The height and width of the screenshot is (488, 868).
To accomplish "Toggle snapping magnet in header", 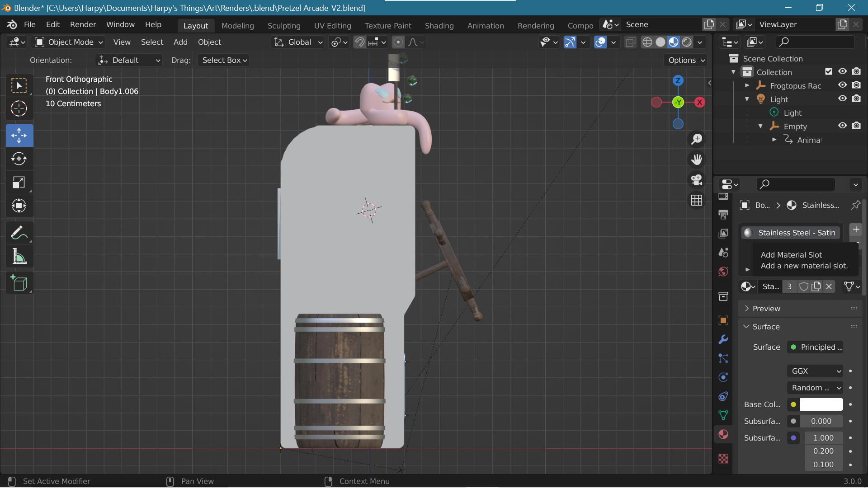I will [x=360, y=42].
